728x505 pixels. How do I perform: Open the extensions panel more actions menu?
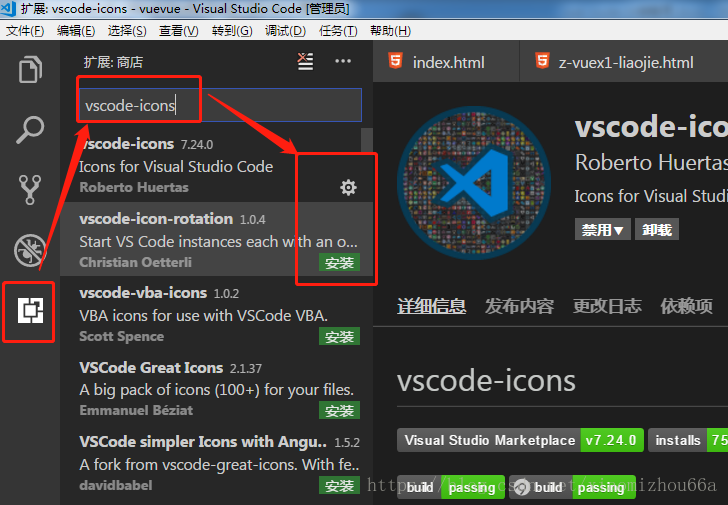click(343, 61)
